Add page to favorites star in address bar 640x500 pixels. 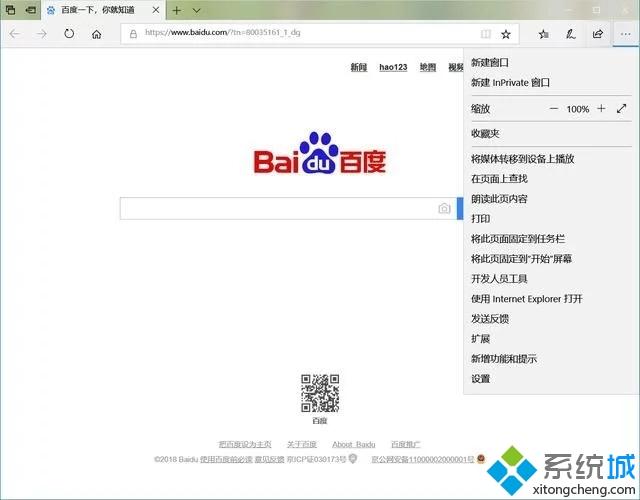coord(506,34)
